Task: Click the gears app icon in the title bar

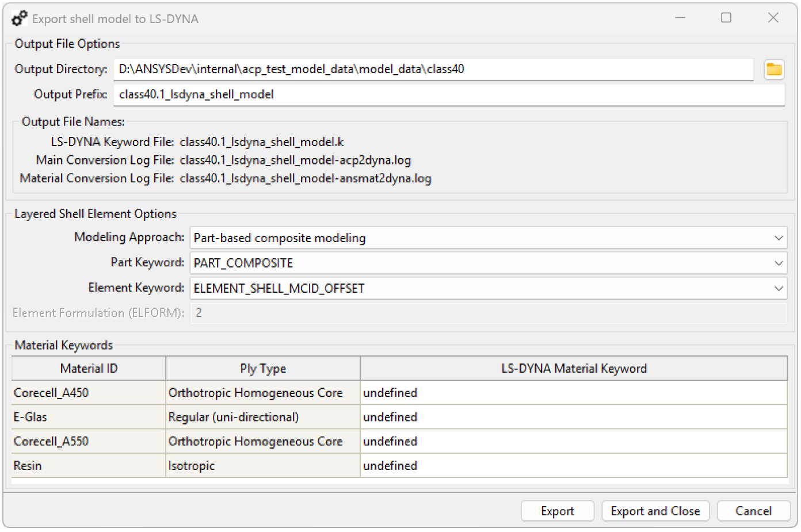Action: [19, 17]
